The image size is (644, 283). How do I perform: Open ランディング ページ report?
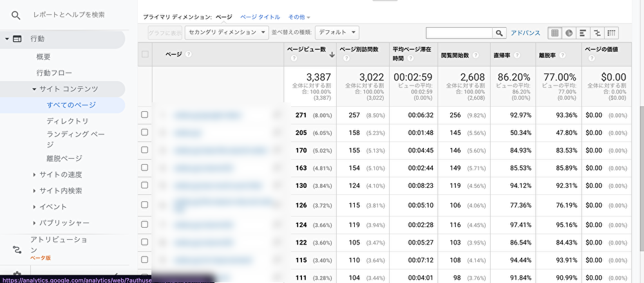[x=76, y=139]
